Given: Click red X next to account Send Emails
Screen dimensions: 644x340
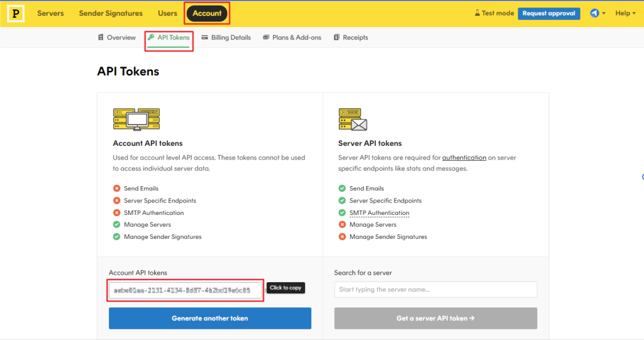Looking at the screenshot, I should [x=116, y=189].
